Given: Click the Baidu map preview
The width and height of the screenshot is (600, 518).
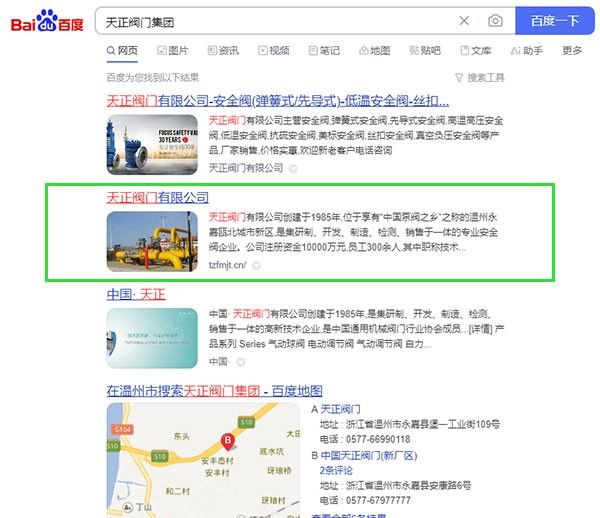Looking at the screenshot, I should (203, 460).
